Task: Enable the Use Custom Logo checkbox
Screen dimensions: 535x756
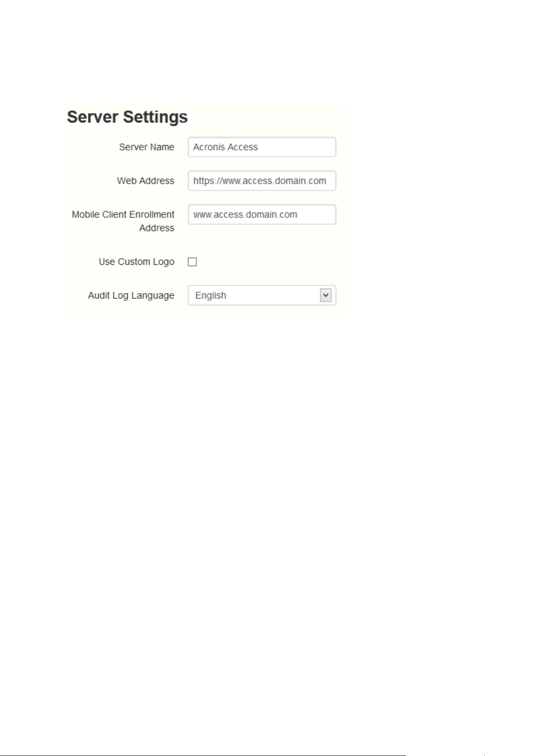Action: click(x=192, y=262)
